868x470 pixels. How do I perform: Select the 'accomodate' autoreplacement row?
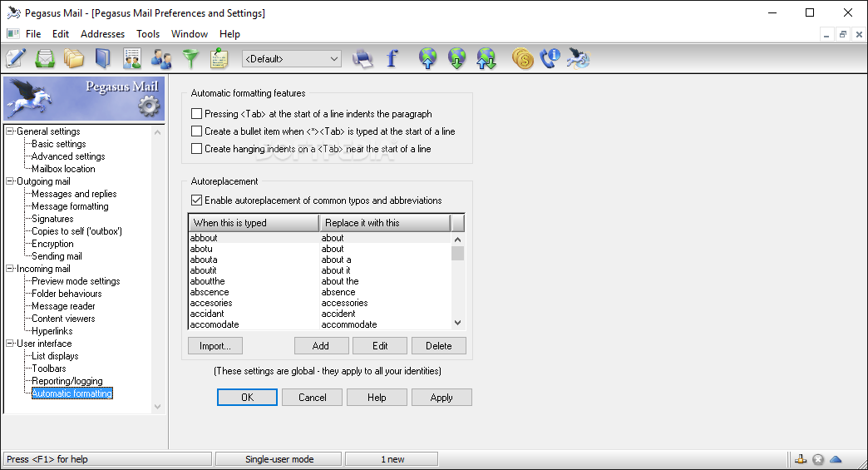pos(320,324)
